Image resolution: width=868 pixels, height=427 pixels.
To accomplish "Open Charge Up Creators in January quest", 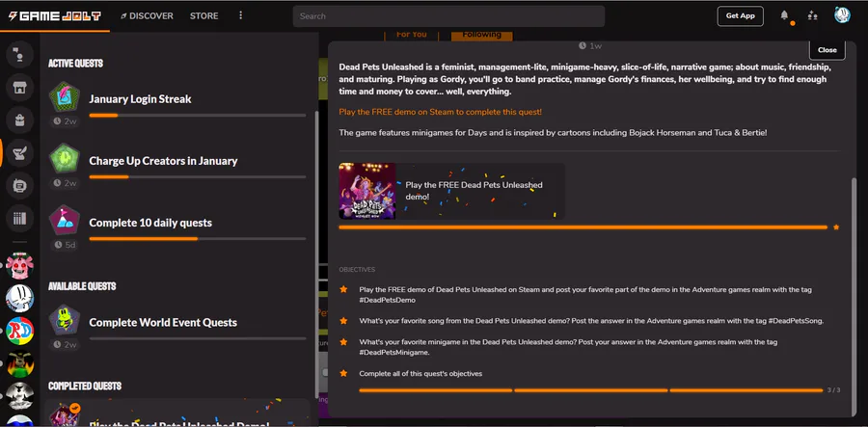I will point(177,166).
